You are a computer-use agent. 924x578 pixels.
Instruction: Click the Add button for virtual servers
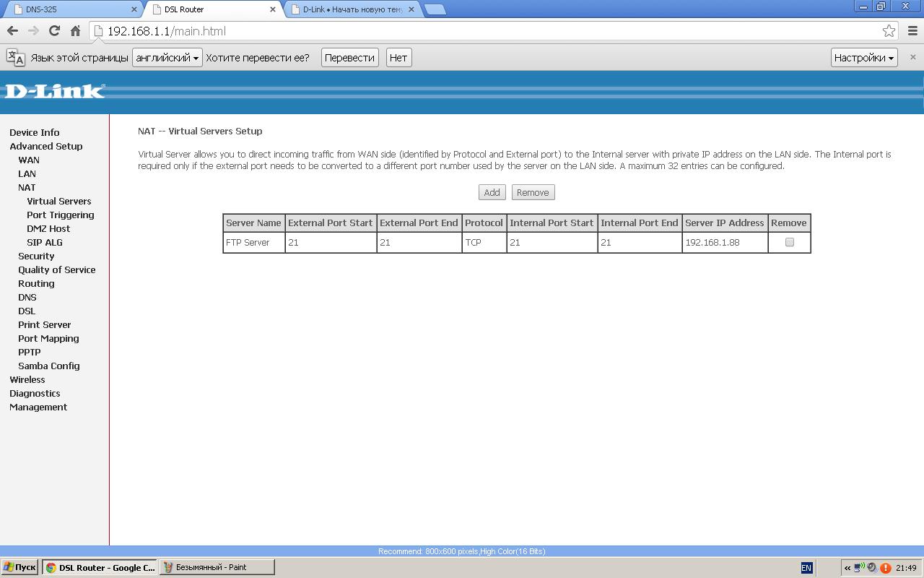[492, 192]
